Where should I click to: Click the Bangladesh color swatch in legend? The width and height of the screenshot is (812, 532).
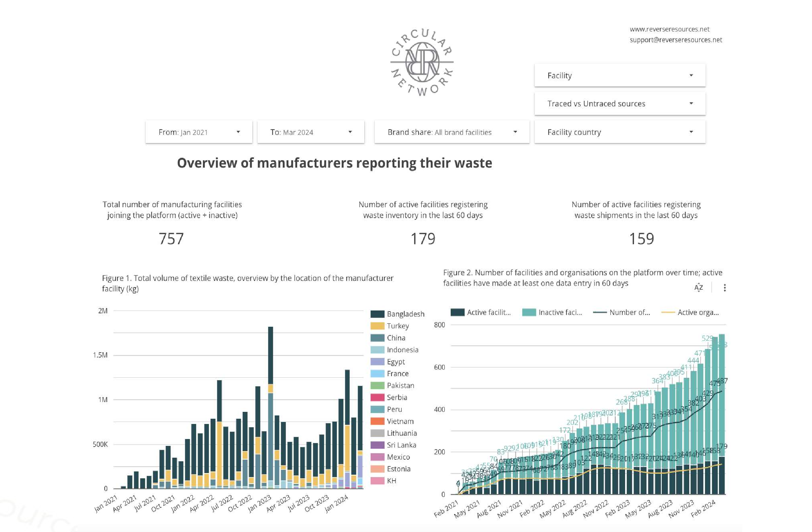coord(377,314)
